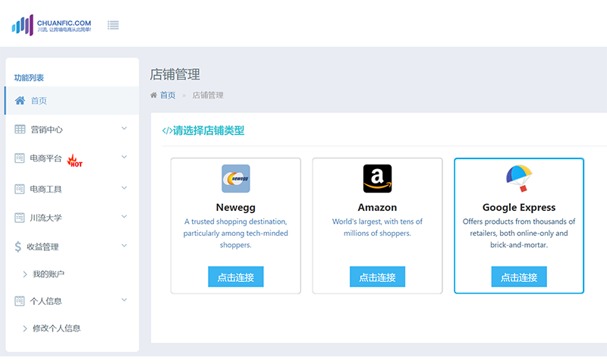Click the Newegg store title
The height and width of the screenshot is (364, 607).
[x=236, y=207]
